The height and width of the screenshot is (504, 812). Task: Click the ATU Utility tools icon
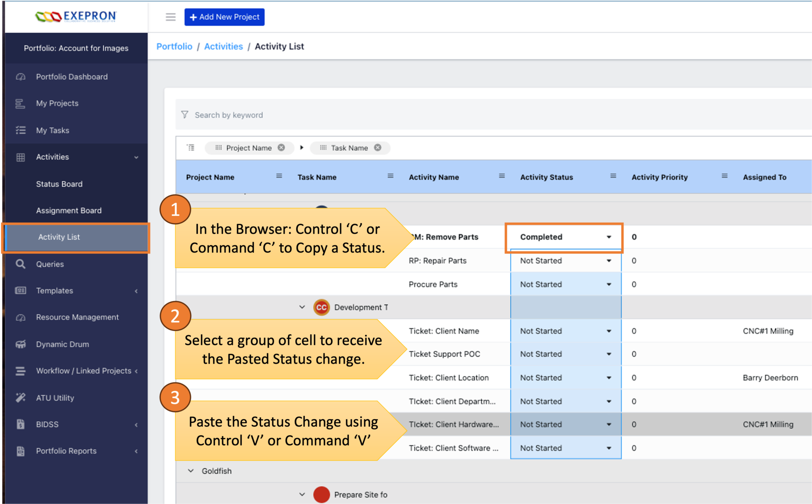tap(21, 398)
